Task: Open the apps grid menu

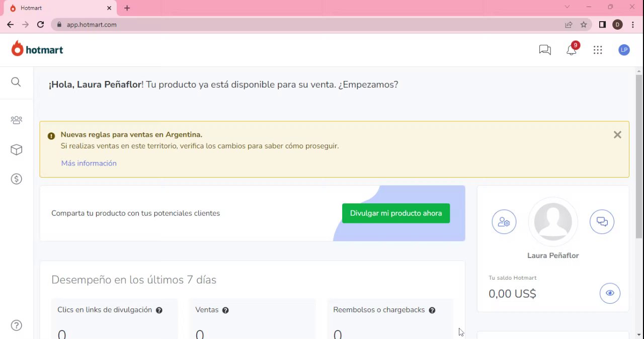Action: 598,50
